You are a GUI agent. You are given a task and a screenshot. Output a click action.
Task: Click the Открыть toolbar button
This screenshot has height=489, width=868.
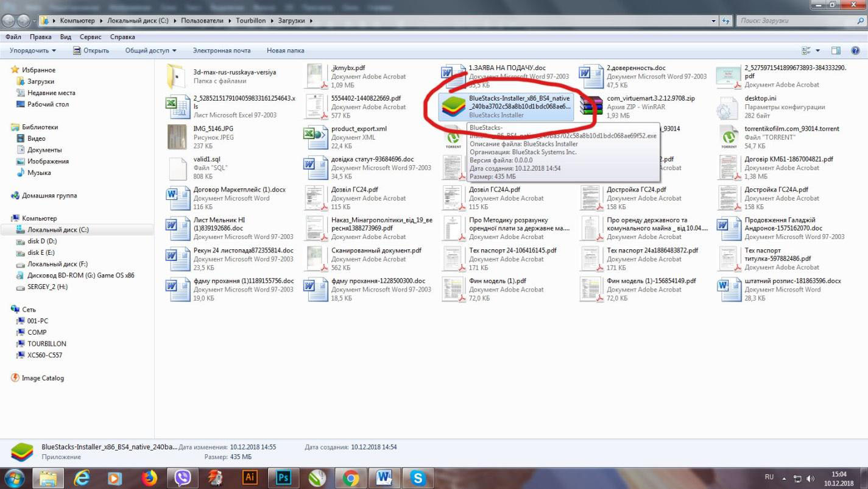pos(91,51)
